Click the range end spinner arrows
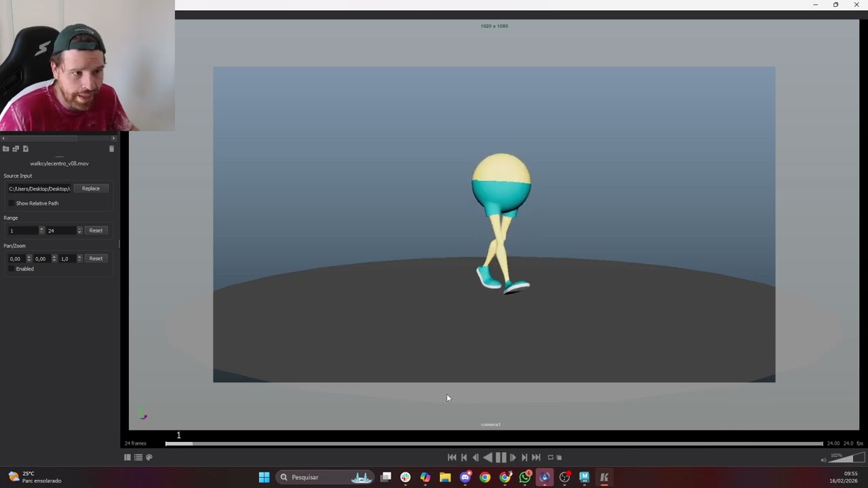The height and width of the screenshot is (488, 868). [x=79, y=230]
